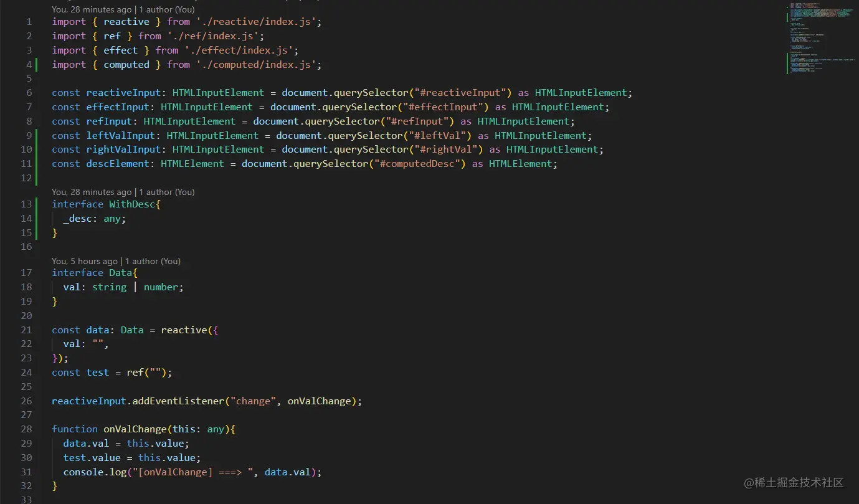This screenshot has height=504, width=859.
Task: Click the 'number' type on line 18
Action: [161, 287]
